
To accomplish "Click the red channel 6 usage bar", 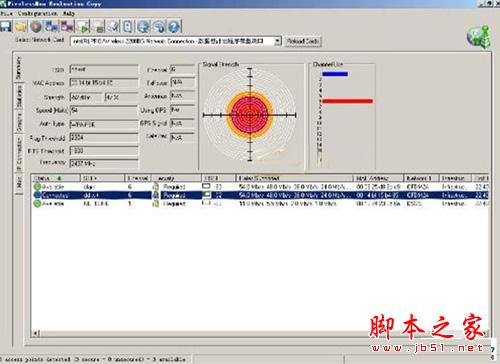I will click(x=347, y=101).
